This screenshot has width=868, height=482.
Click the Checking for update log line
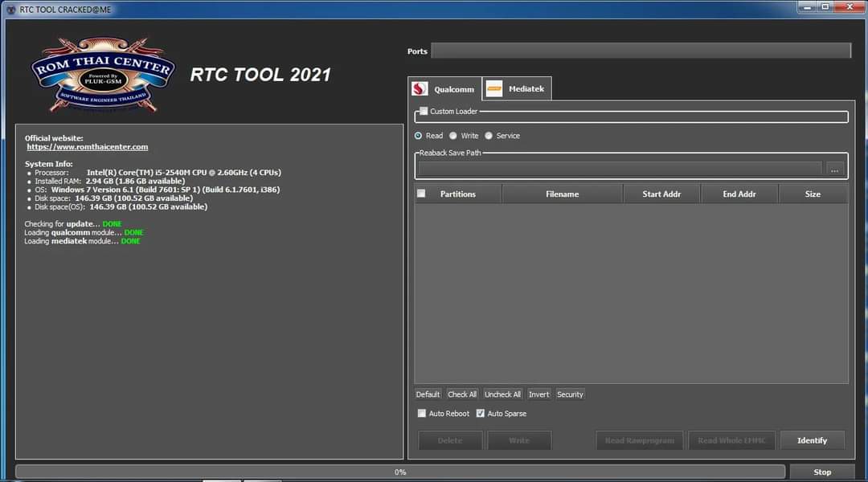tap(72, 224)
